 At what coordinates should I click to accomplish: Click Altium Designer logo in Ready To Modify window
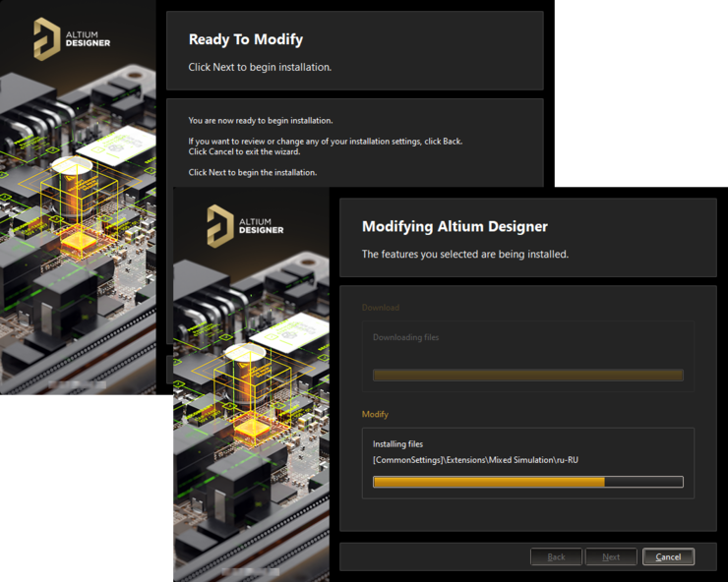(x=72, y=39)
